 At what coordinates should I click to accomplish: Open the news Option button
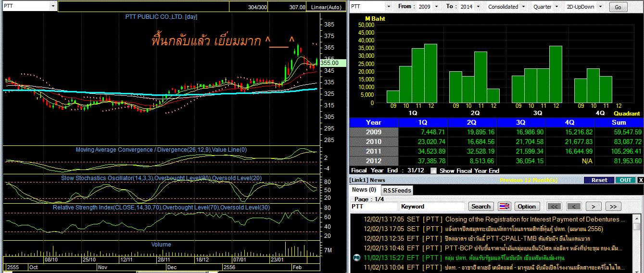(x=527, y=207)
